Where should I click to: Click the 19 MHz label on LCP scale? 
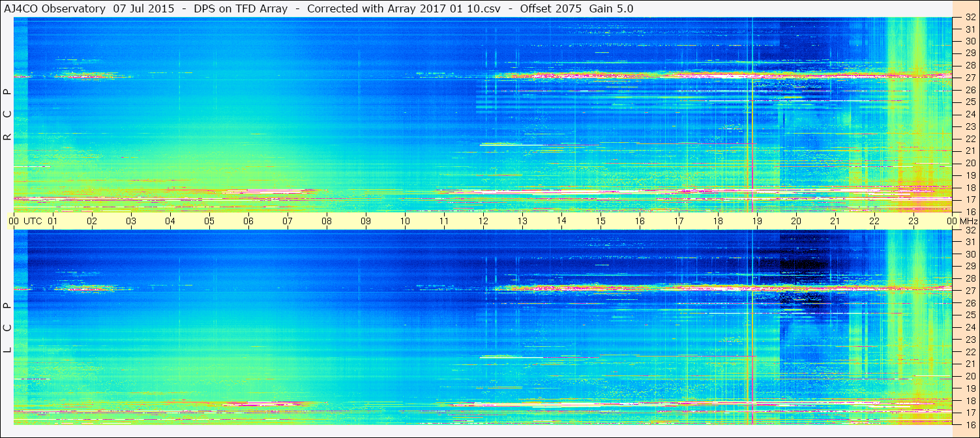point(970,388)
